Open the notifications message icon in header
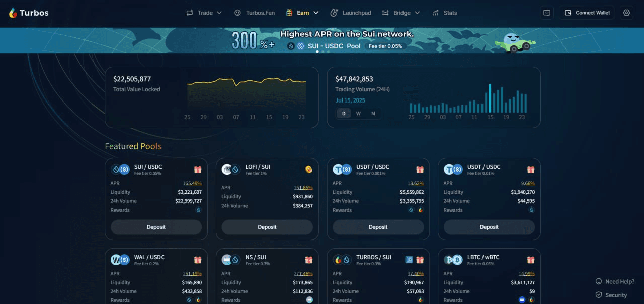The height and width of the screenshot is (304, 644). [547, 13]
